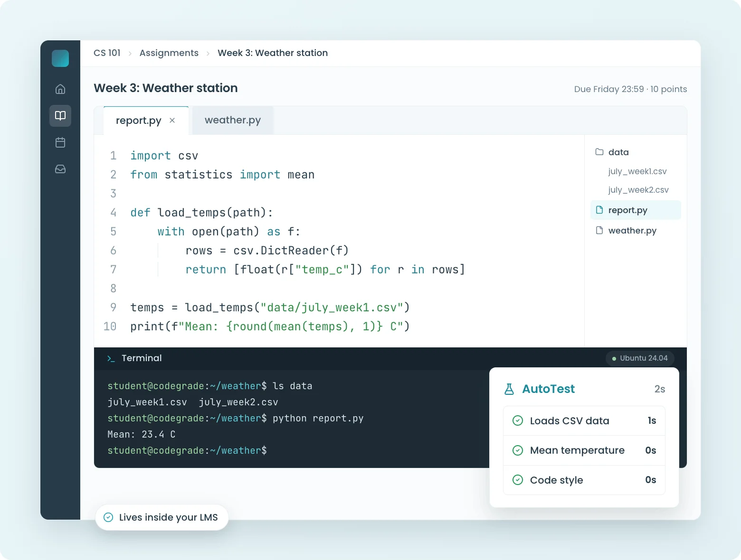The width and height of the screenshot is (741, 560).
Task: Open the Home icon in the sidebar
Action: pyautogui.click(x=60, y=89)
